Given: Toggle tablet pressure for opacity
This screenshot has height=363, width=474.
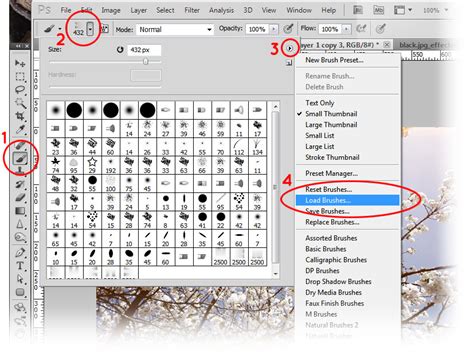Looking at the screenshot, I should coord(288,29).
